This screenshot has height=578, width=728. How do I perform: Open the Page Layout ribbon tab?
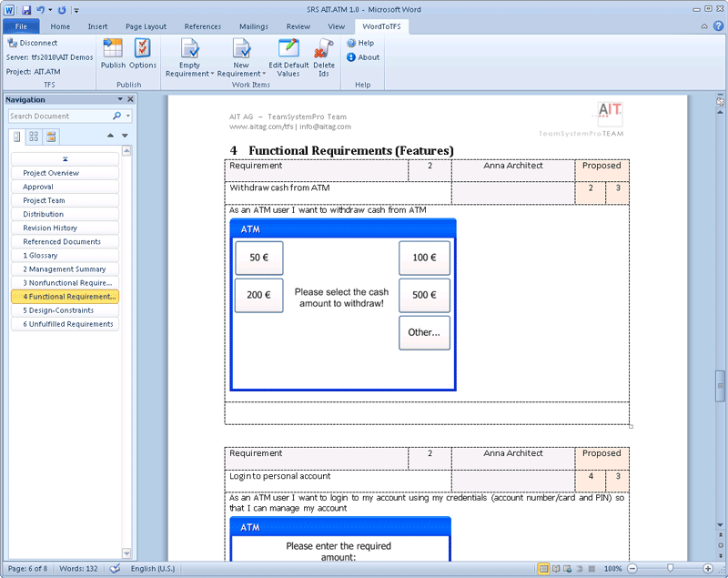point(146,26)
